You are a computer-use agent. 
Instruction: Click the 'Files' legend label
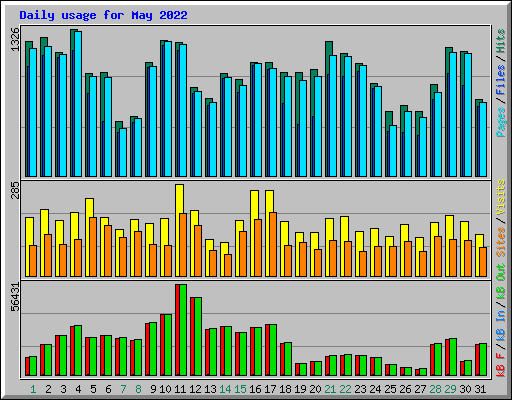501,80
